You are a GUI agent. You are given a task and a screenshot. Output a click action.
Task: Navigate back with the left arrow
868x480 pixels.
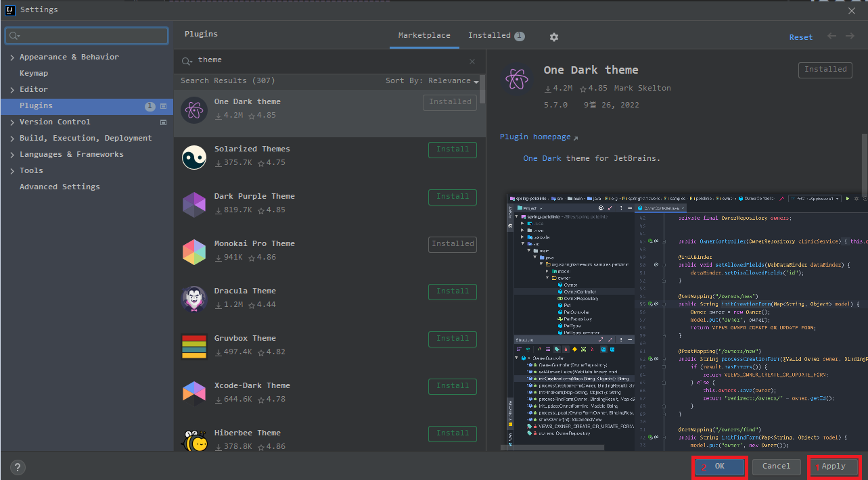(831, 36)
